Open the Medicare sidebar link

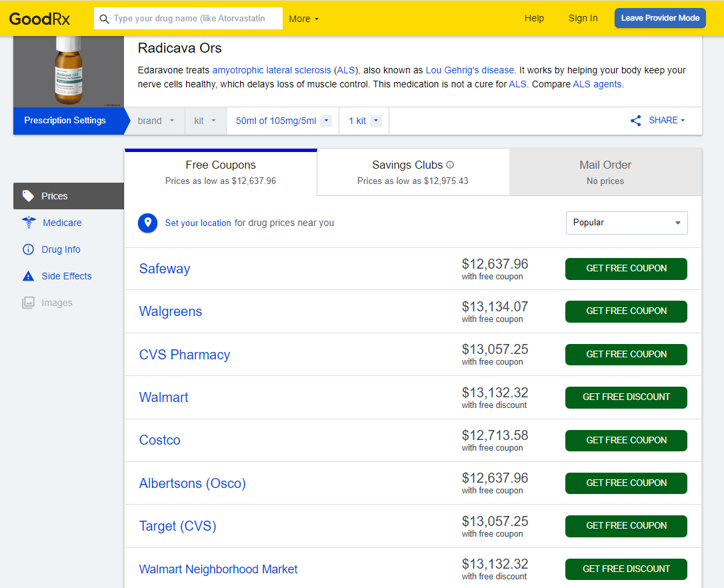62,223
